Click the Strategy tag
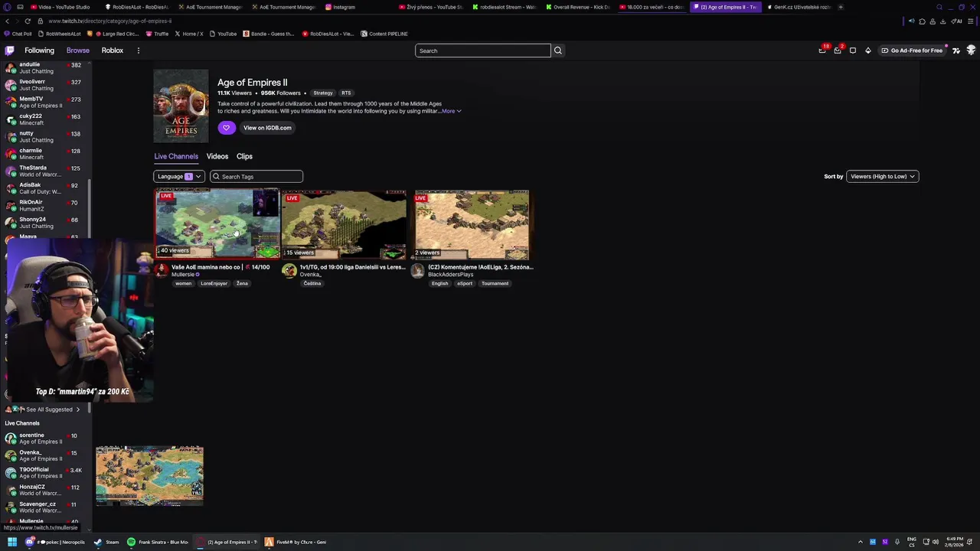 (323, 93)
